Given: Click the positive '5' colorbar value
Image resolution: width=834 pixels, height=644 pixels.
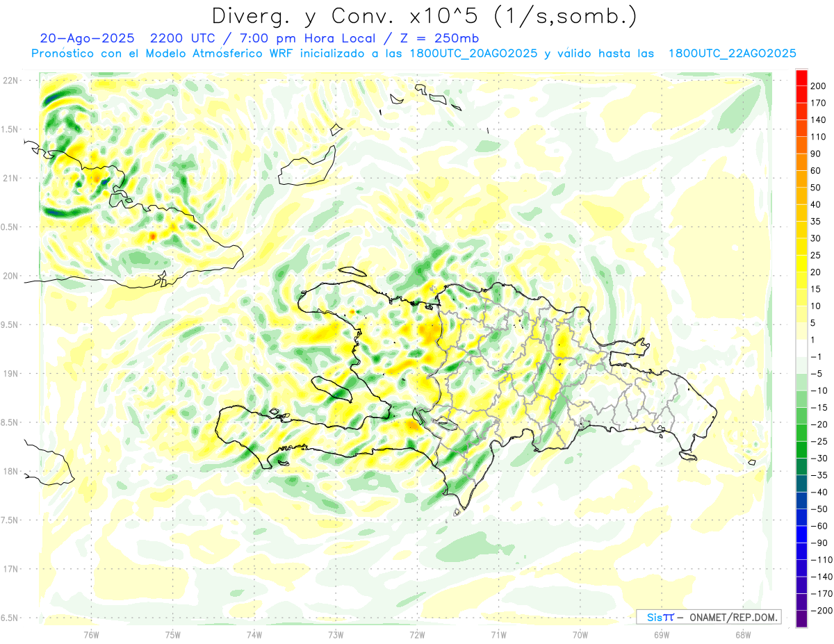Looking at the screenshot, I should pyautogui.click(x=814, y=323).
